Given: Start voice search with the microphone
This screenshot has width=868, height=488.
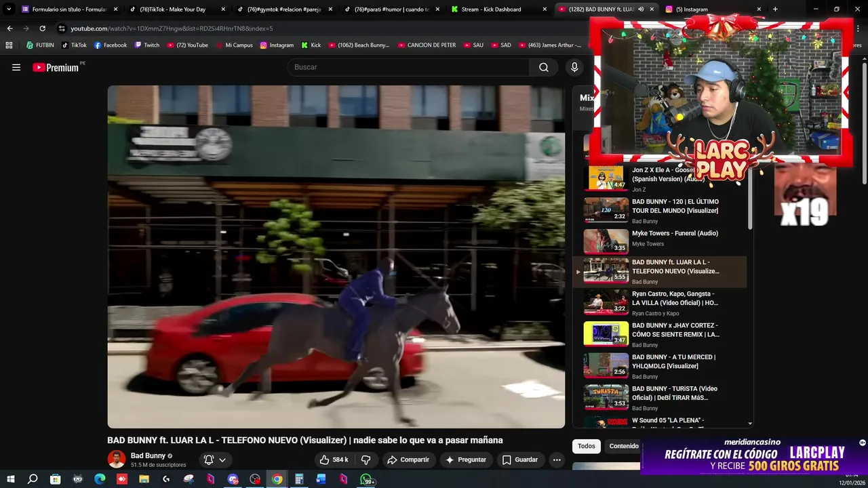Looking at the screenshot, I should click(574, 67).
